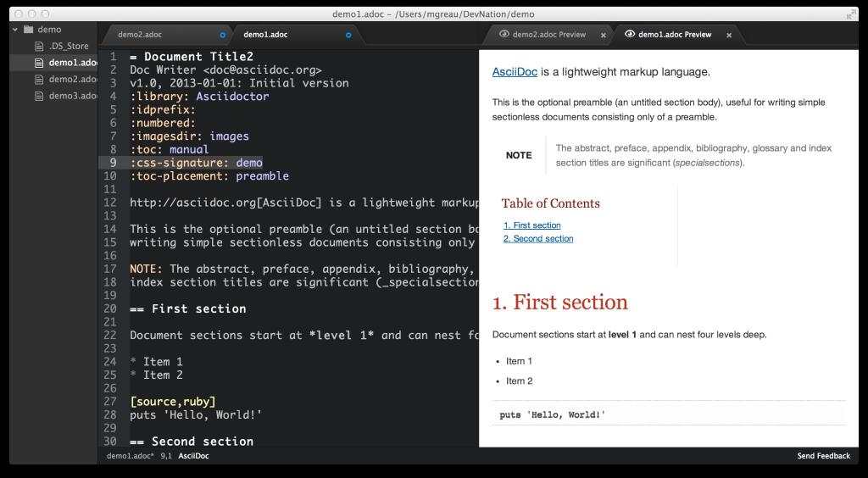Switch to demo1.adoc Preview tab

[x=675, y=34]
